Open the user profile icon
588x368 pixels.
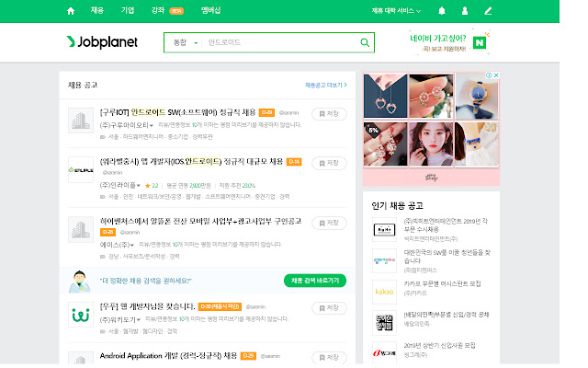pos(465,11)
